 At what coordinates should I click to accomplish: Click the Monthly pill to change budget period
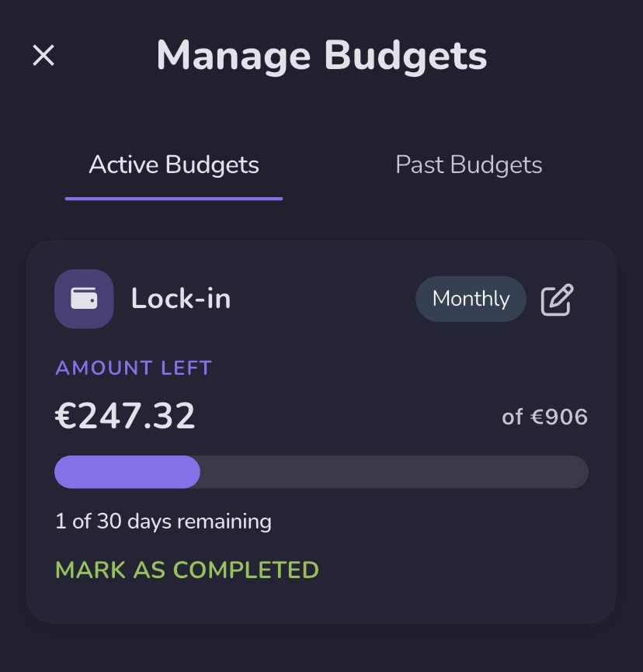(x=471, y=298)
